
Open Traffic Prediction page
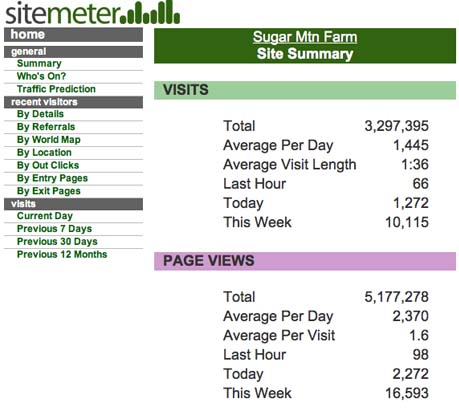point(56,89)
